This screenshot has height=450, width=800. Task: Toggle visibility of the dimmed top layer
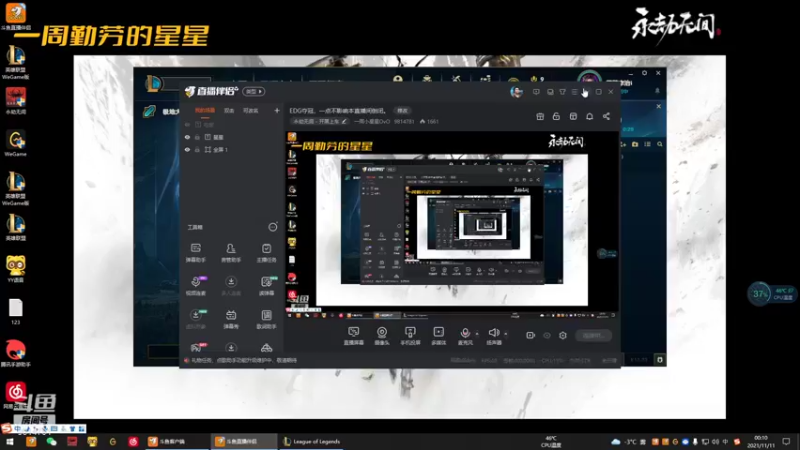pyautogui.click(x=187, y=124)
